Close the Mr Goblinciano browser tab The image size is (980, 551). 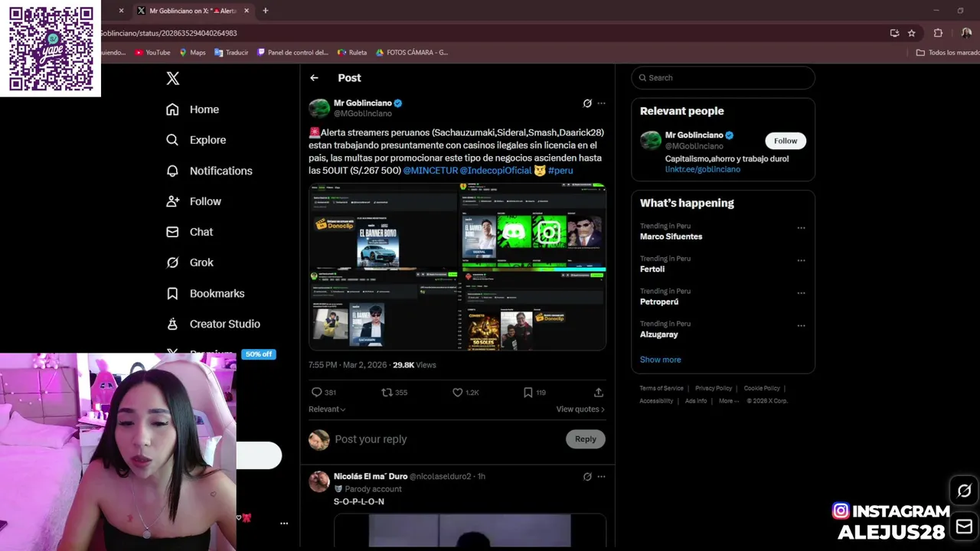[x=247, y=11]
